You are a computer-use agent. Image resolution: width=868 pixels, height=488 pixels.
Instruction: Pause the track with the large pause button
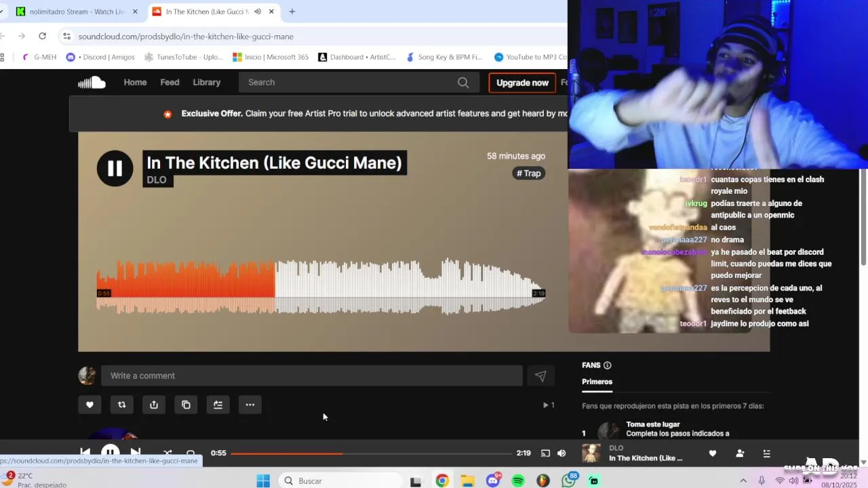click(115, 168)
